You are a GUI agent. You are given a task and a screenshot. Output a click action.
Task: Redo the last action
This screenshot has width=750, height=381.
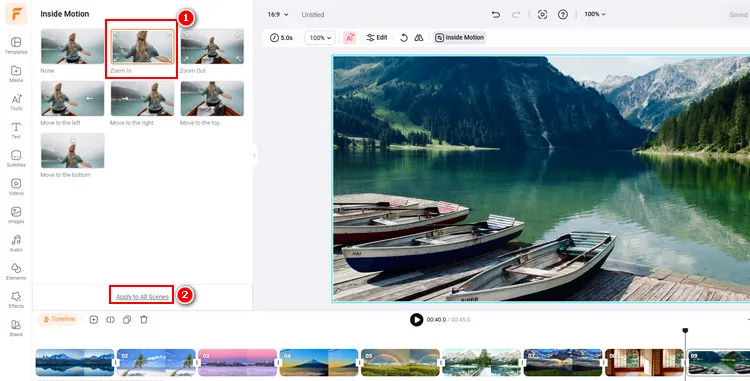tap(516, 14)
